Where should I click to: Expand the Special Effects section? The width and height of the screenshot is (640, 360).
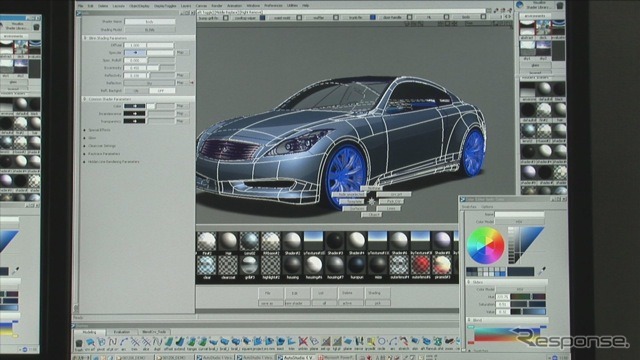click(84, 130)
